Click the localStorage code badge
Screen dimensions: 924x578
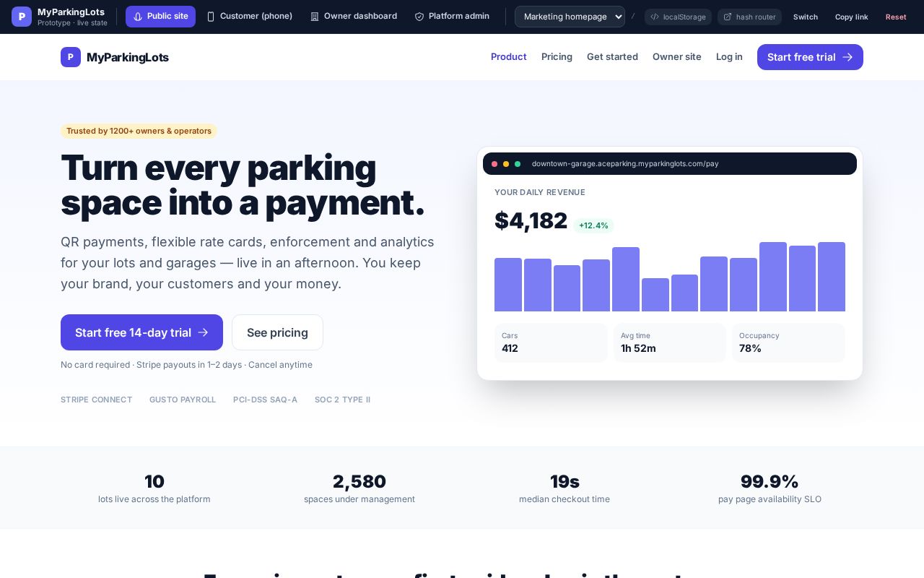pos(678,17)
